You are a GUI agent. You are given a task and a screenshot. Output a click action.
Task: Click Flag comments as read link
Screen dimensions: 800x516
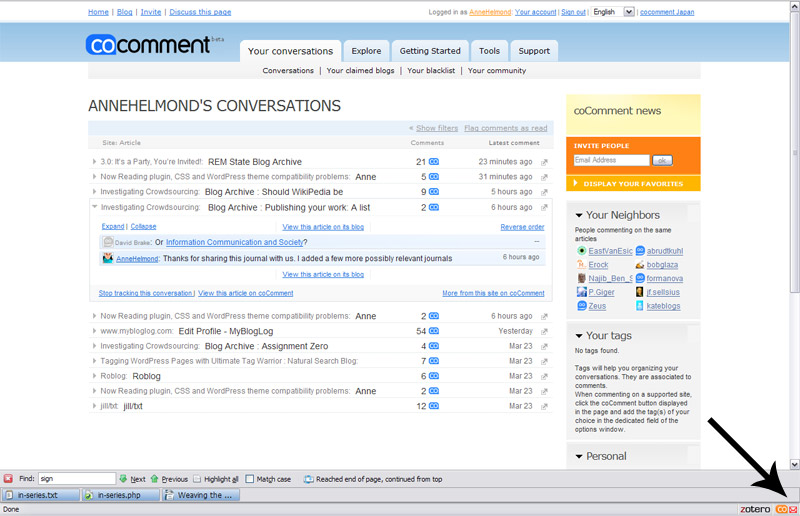coord(506,128)
